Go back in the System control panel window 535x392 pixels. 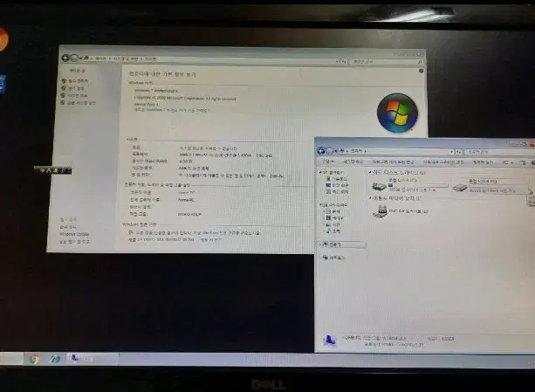pos(65,58)
